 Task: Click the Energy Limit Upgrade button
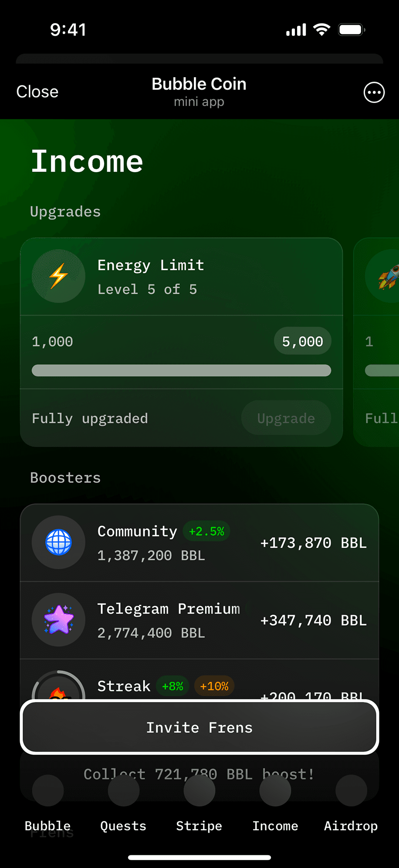point(286,418)
